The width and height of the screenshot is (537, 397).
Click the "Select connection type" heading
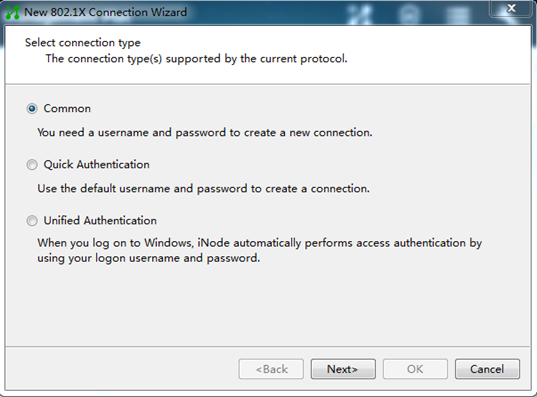point(83,43)
